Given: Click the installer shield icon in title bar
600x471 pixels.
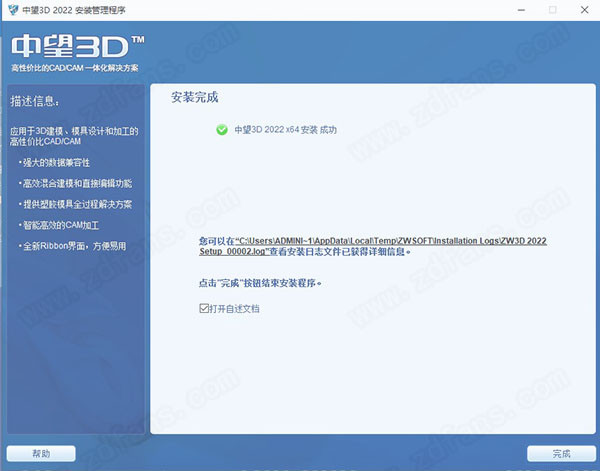Looking at the screenshot, I should click(13, 10).
